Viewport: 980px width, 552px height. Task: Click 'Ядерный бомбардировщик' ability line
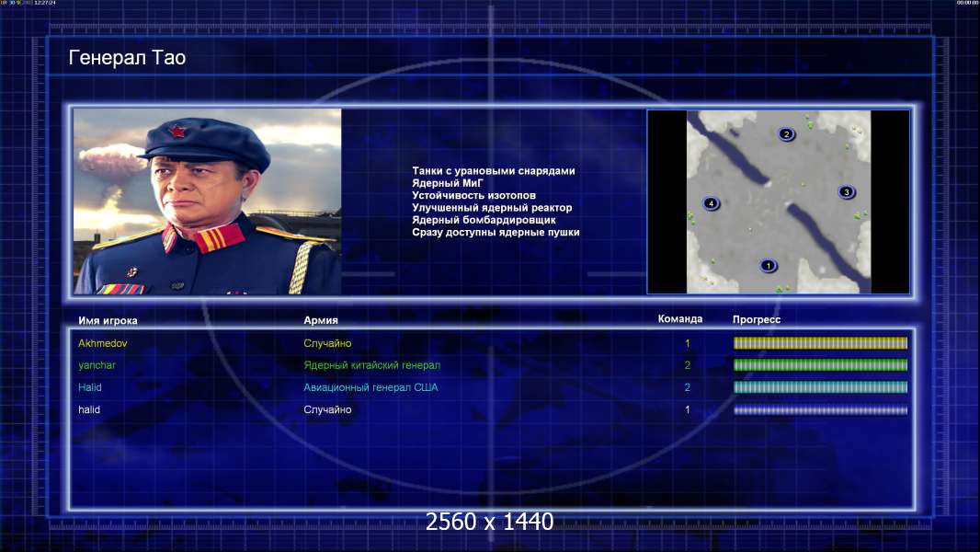point(484,220)
